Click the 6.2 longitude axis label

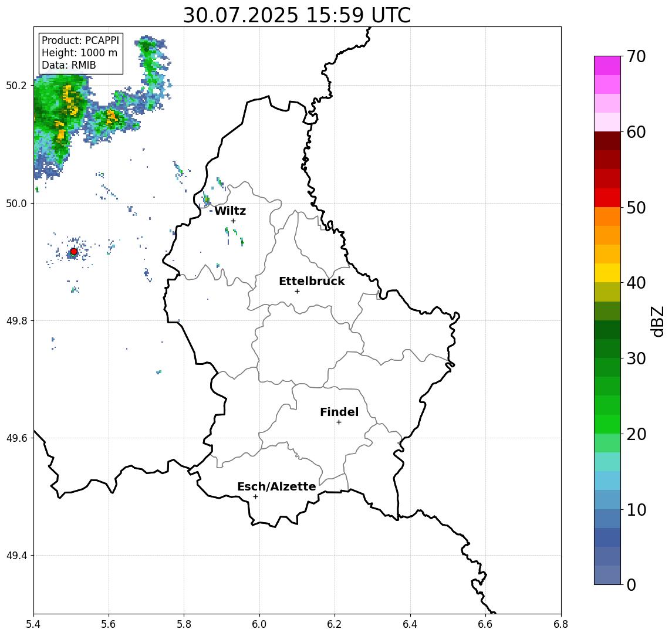pos(335,624)
